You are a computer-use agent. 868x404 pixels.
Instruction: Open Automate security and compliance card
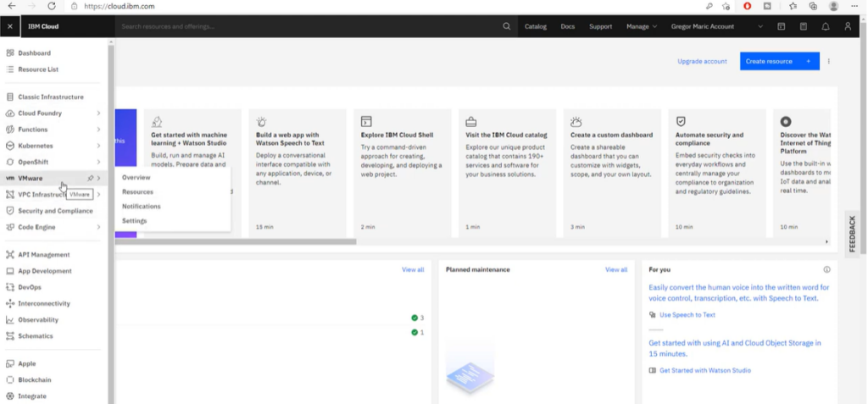click(x=717, y=174)
